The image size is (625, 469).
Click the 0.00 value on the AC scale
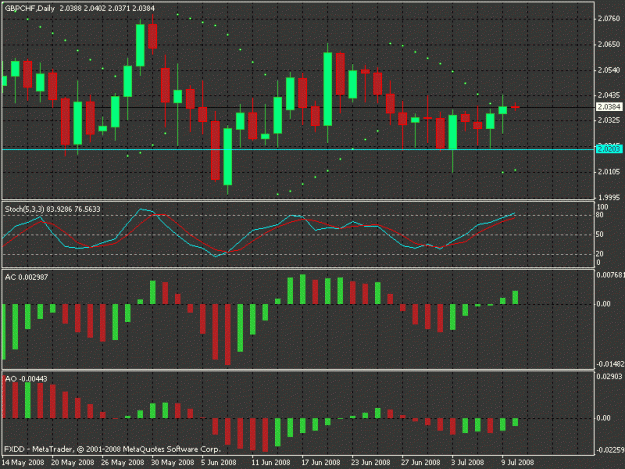603,304
